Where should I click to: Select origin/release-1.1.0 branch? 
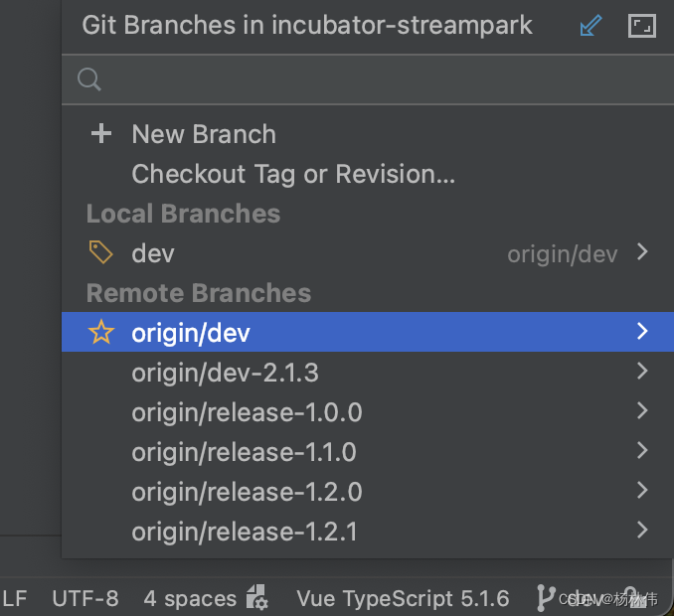pyautogui.click(x=368, y=452)
